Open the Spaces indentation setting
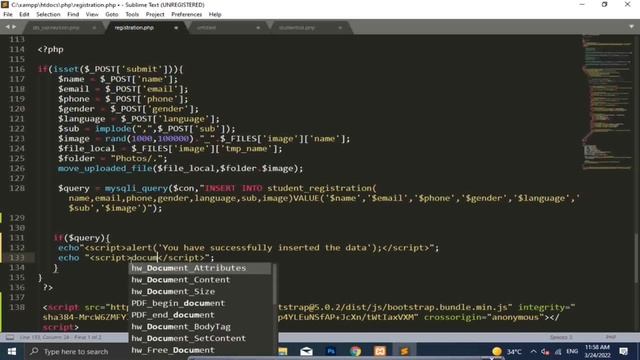The image size is (640, 360). click(x=561, y=337)
